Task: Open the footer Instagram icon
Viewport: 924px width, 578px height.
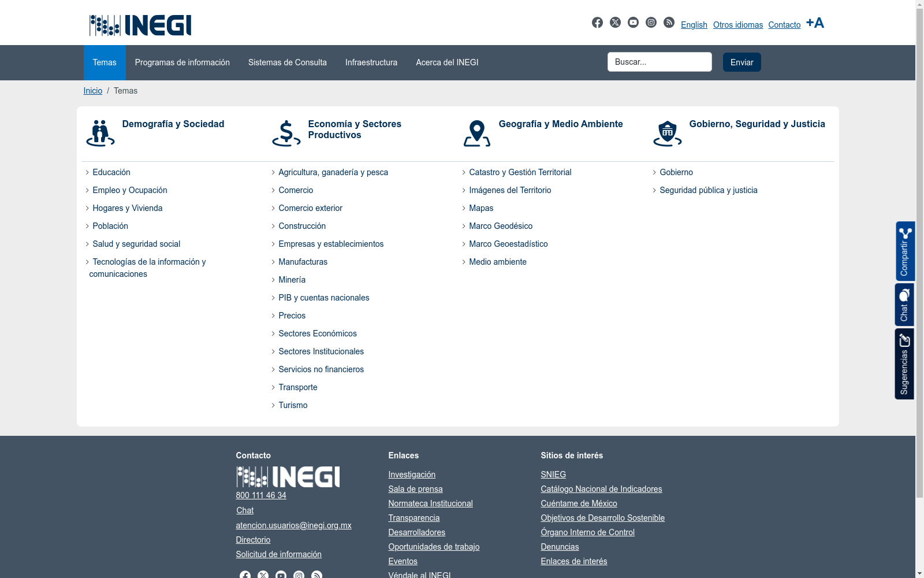Action: (299, 575)
